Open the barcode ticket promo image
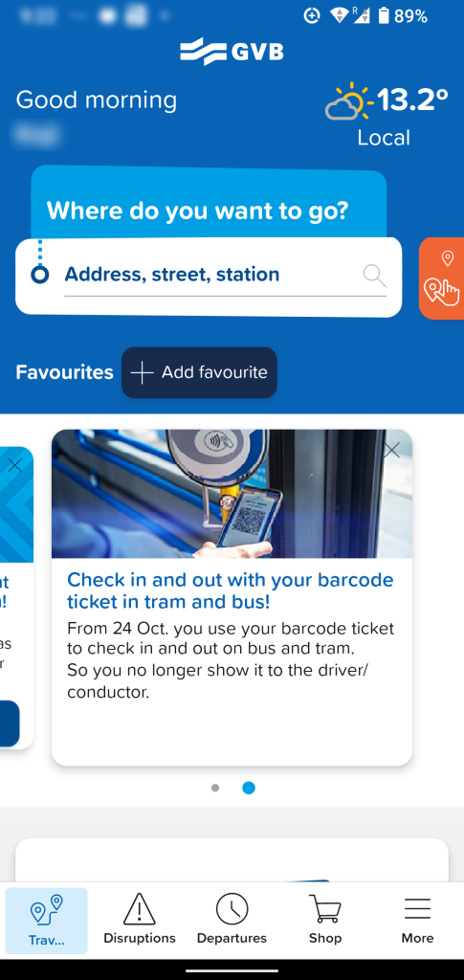The image size is (464, 980). [x=232, y=494]
